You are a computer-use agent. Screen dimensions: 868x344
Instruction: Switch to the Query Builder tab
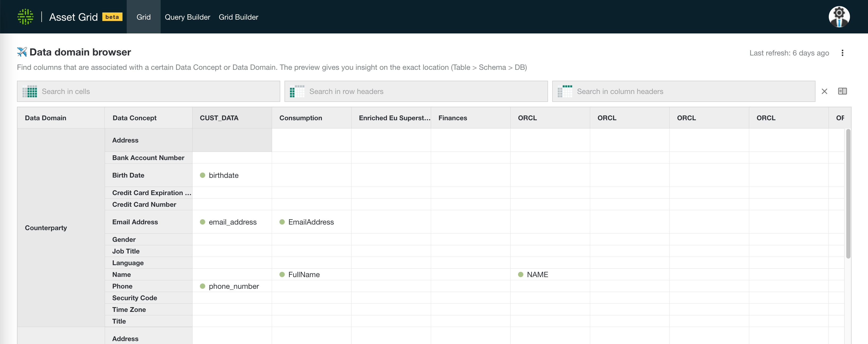(187, 16)
